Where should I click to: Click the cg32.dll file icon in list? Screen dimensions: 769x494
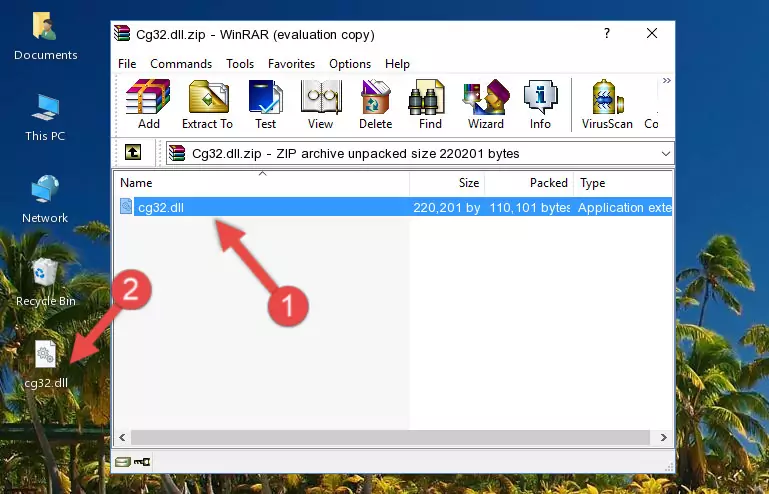pos(126,207)
